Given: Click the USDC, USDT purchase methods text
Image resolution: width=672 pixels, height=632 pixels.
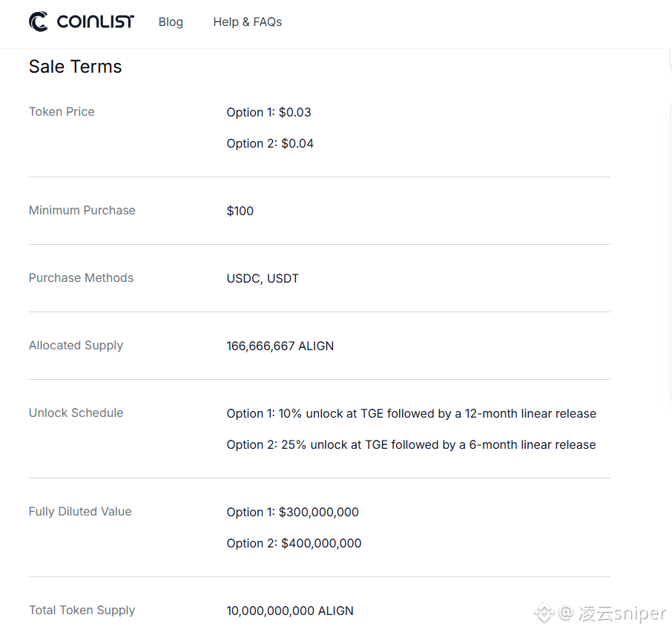Looking at the screenshot, I should [x=263, y=278].
